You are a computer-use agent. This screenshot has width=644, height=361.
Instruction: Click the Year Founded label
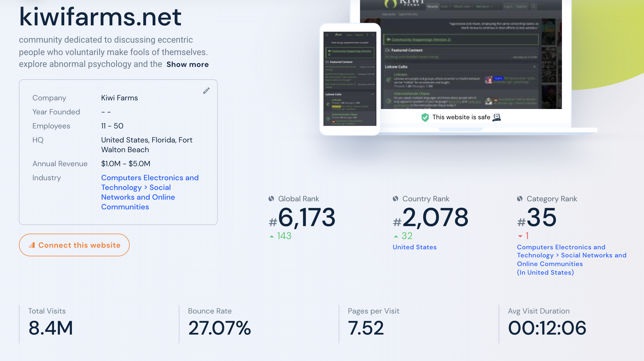pyautogui.click(x=56, y=112)
